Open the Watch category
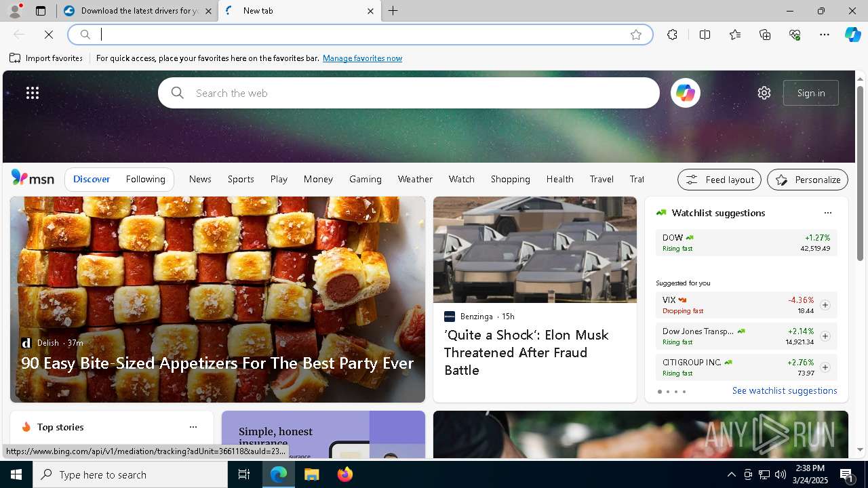The image size is (868, 488). (x=462, y=179)
